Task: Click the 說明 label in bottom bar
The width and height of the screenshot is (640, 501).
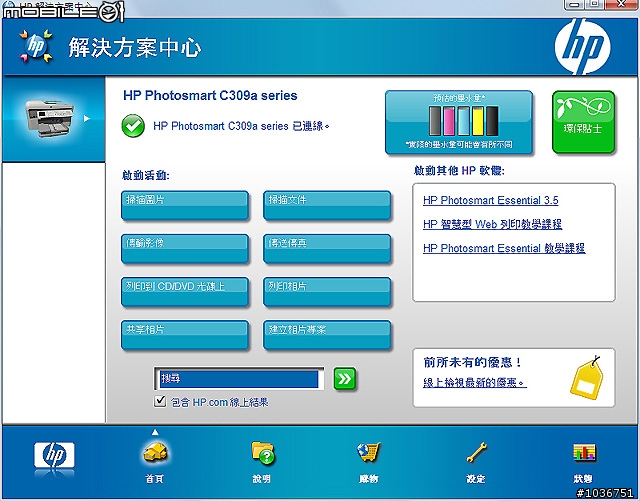Action: [261, 479]
